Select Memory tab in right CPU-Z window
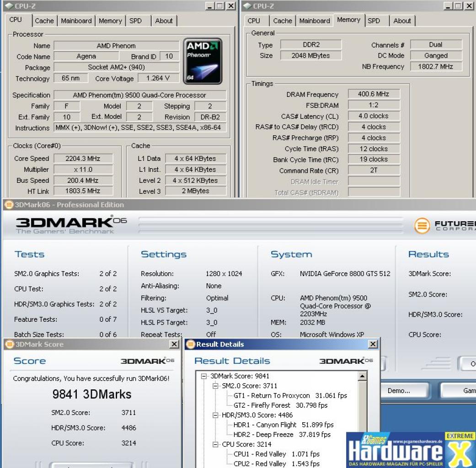This screenshot has width=476, height=468. coord(348,20)
